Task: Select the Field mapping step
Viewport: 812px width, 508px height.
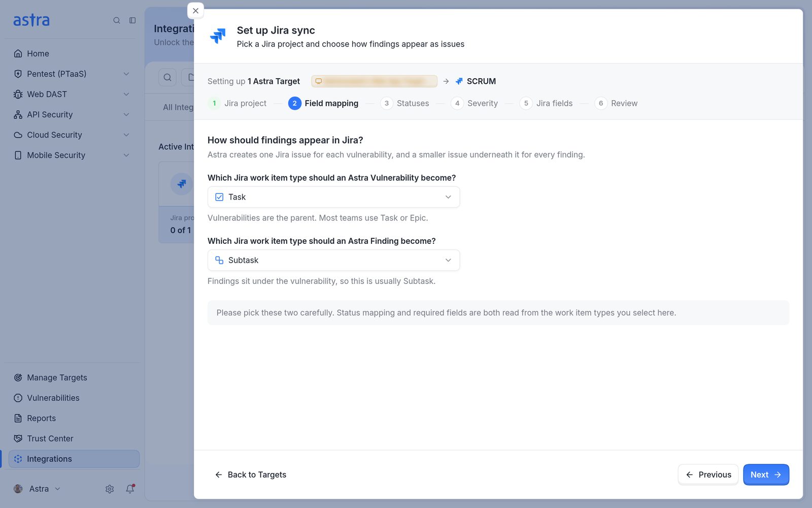Action: click(323, 103)
